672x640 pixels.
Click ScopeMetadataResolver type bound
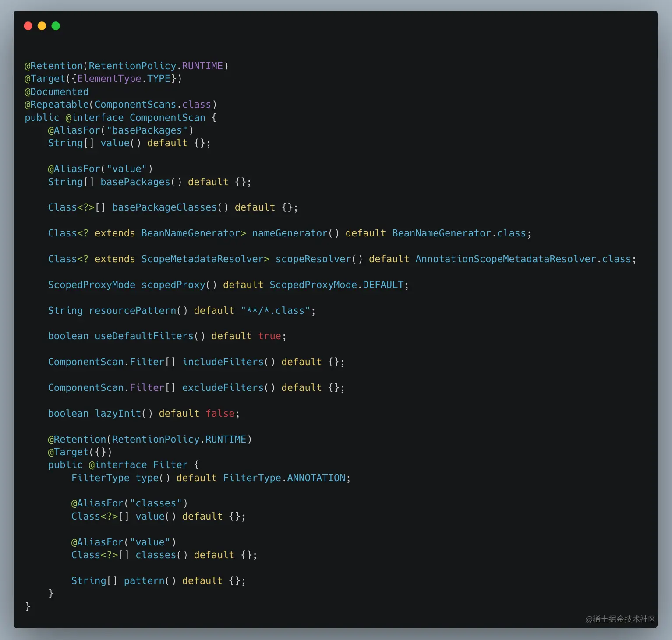click(202, 259)
